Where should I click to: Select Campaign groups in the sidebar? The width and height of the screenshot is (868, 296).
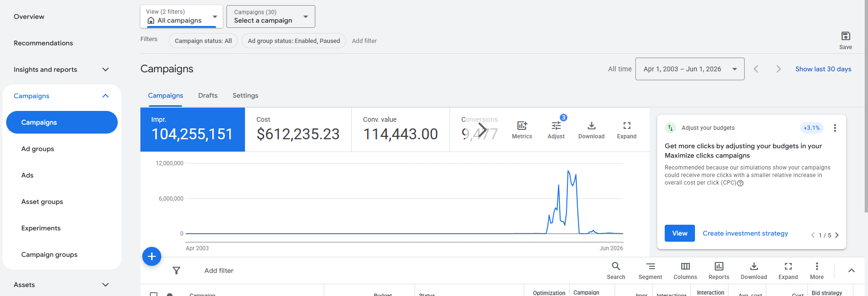pos(49,254)
